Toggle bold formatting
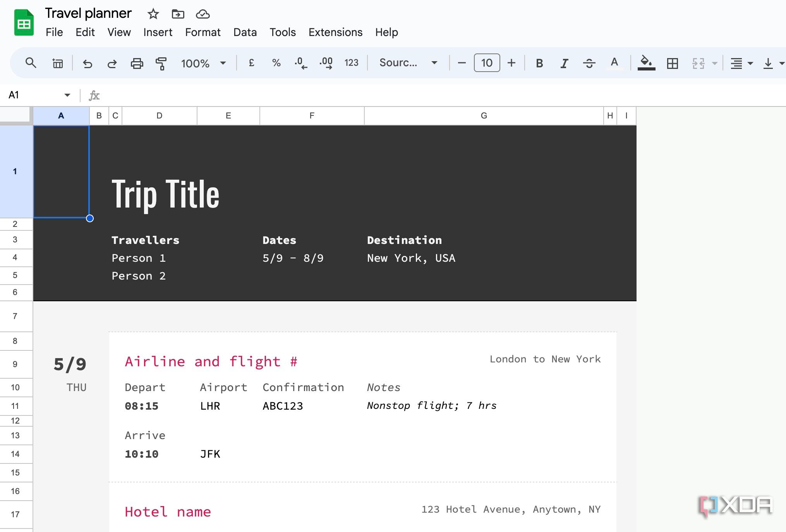This screenshot has width=786, height=532. tap(539, 63)
